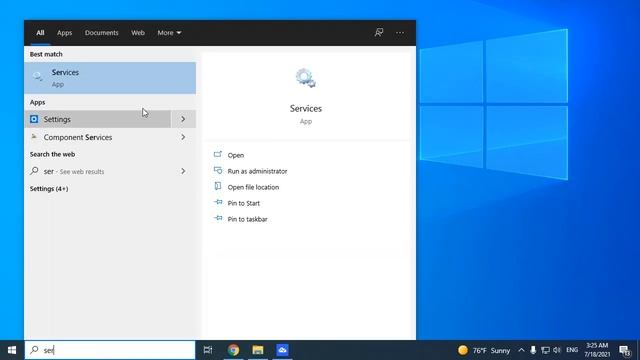Open the feedback icon in search header

379,33
